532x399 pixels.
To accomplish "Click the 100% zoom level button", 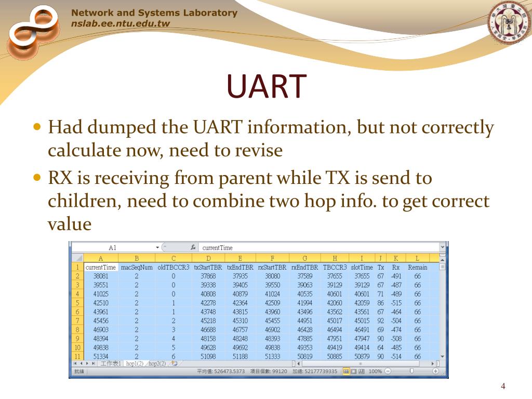I will click(375, 371).
